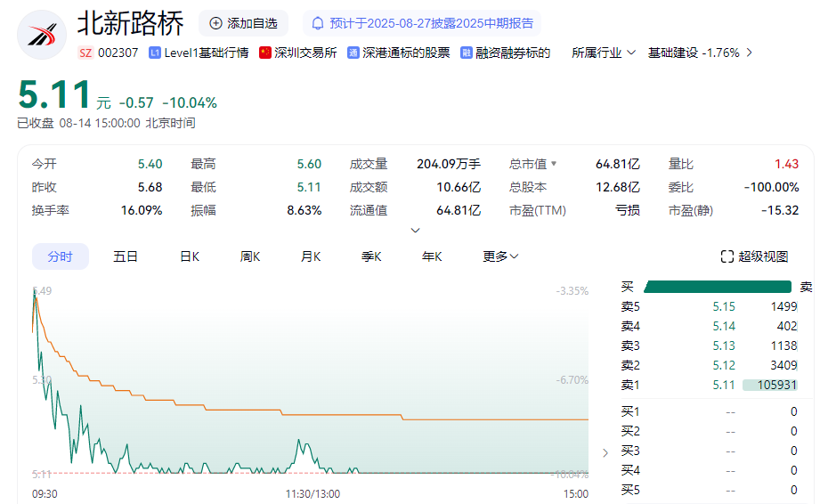Screen dimensions: 828x504
Task: Open the 更多 chart period dropdown
Action: [500, 256]
